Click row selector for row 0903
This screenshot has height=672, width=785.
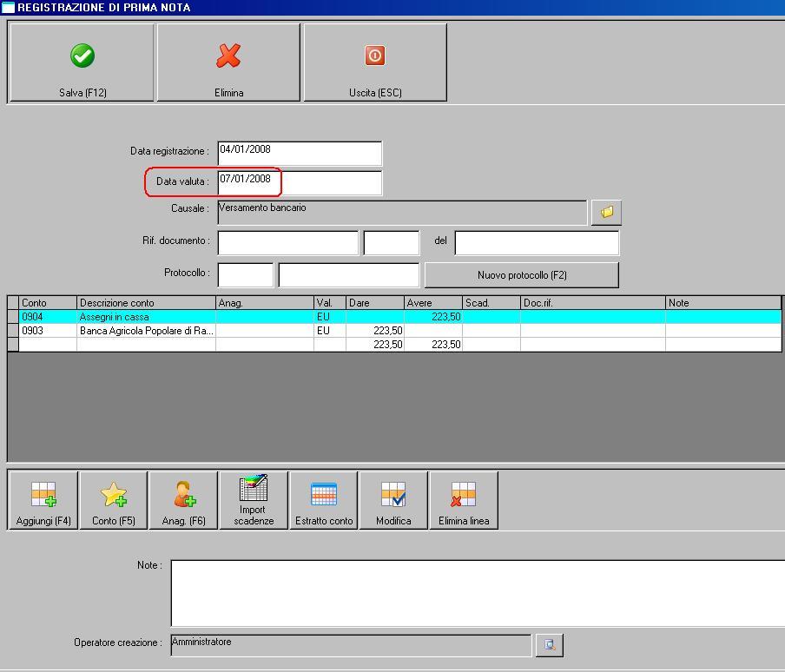(13, 331)
